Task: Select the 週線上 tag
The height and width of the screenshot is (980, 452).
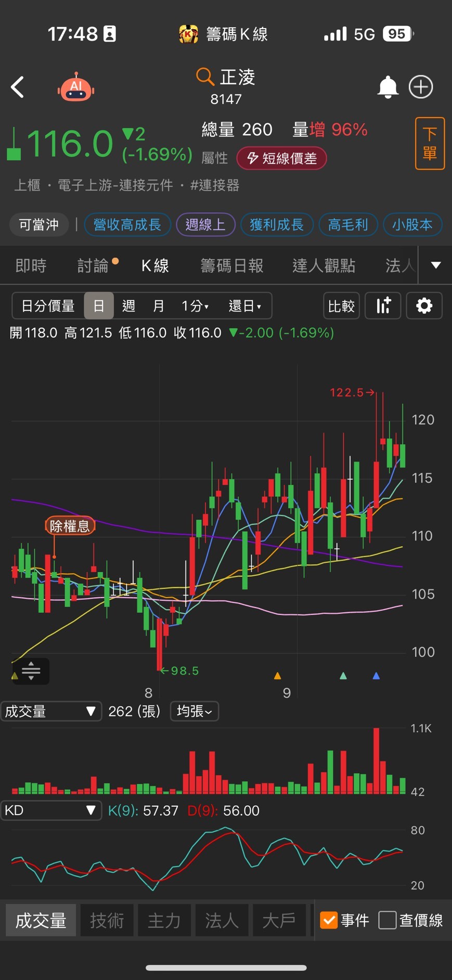Action: (x=205, y=225)
